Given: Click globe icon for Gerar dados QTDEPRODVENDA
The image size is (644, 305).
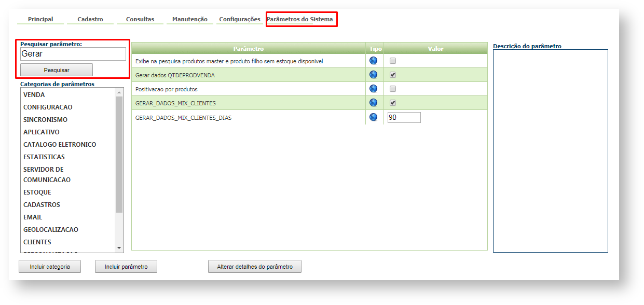Looking at the screenshot, I should (x=373, y=75).
